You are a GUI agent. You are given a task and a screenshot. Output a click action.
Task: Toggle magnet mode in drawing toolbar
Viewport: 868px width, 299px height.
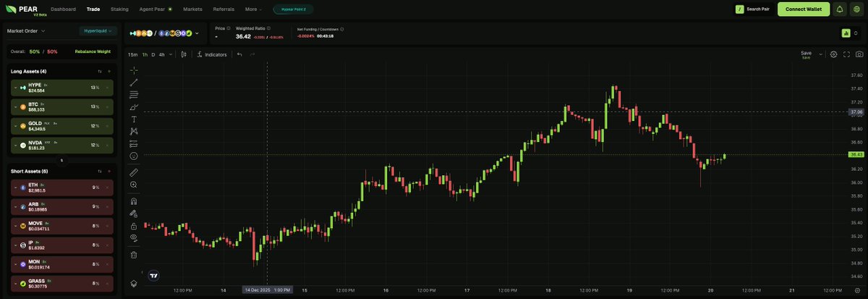(134, 201)
